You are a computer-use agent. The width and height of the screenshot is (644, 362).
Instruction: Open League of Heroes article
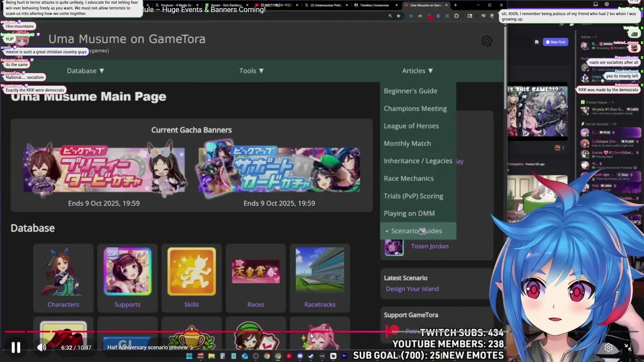411,126
